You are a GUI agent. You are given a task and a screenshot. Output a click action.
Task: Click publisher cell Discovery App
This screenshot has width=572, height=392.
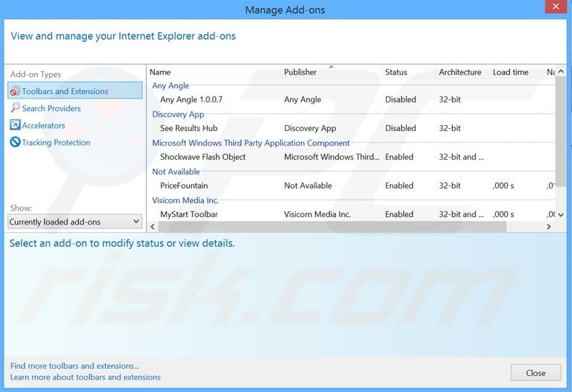pyautogui.click(x=310, y=128)
